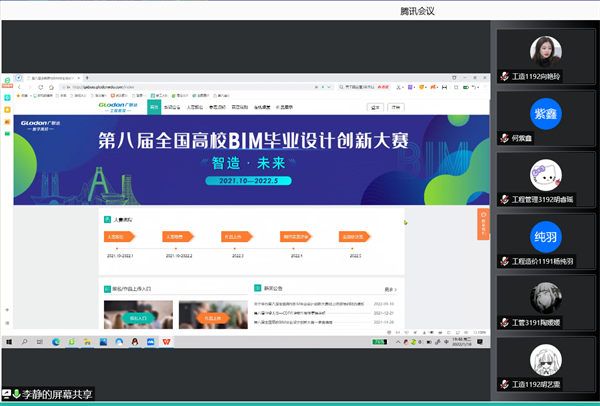Screen dimensions: 600x406
Task: Select the 首页 tab on Glodon site
Action: click(154, 107)
